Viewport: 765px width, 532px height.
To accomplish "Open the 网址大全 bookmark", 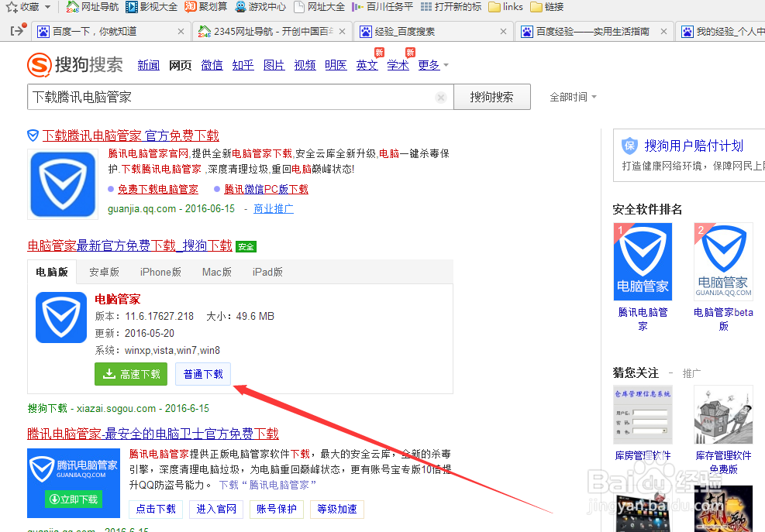I will coord(319,7).
